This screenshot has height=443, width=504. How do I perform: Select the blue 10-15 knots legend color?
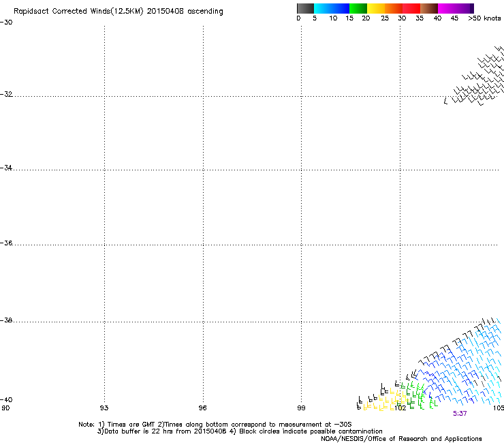pyautogui.click(x=341, y=8)
